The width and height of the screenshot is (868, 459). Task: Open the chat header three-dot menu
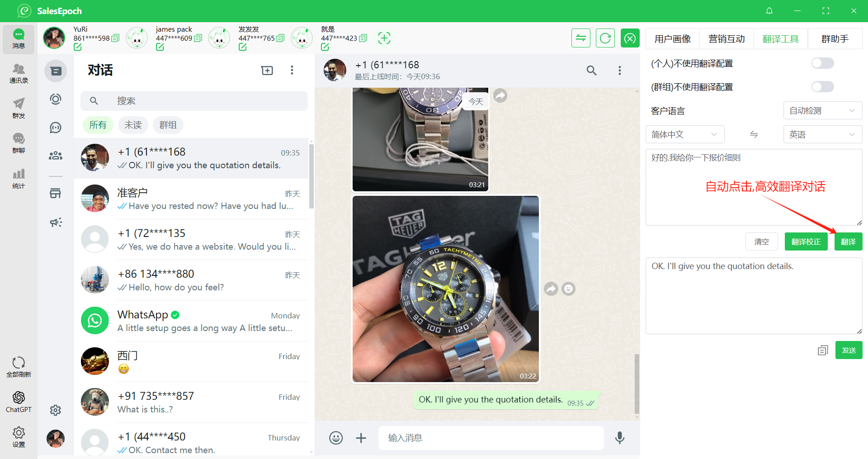coord(620,70)
